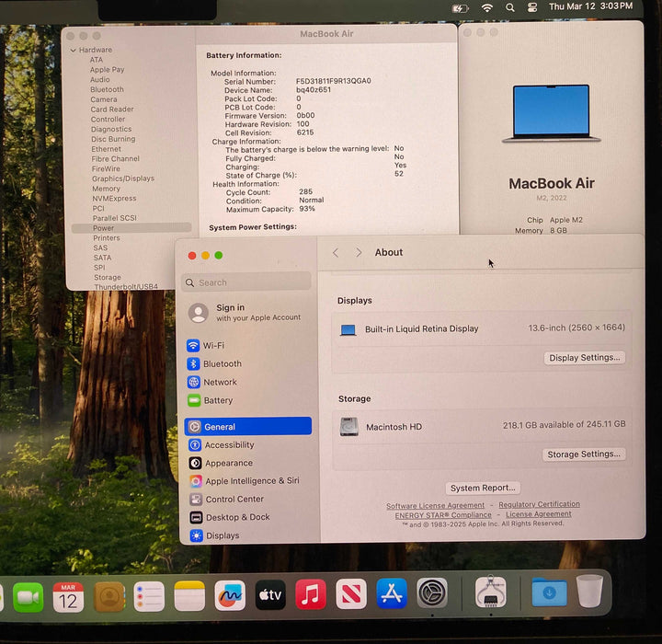Screen dimensions: 662x644
Task: Select Ethernet in System Information sidebar
Action: click(x=107, y=149)
